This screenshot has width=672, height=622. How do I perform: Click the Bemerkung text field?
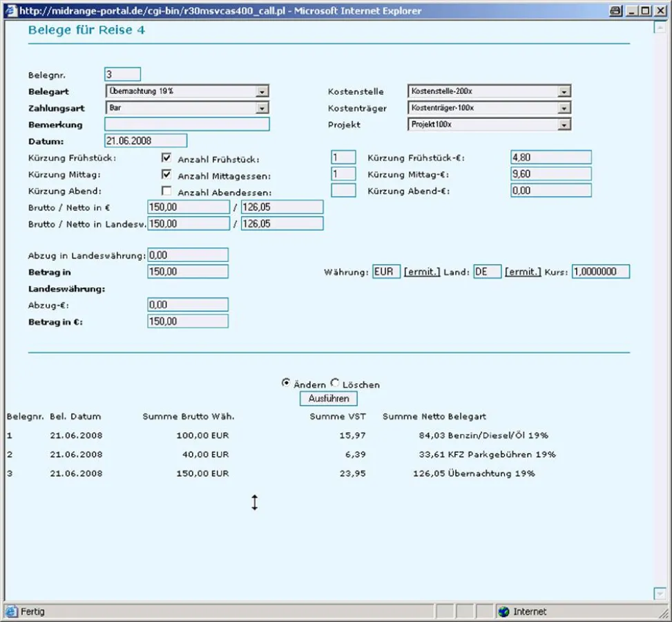(x=186, y=124)
